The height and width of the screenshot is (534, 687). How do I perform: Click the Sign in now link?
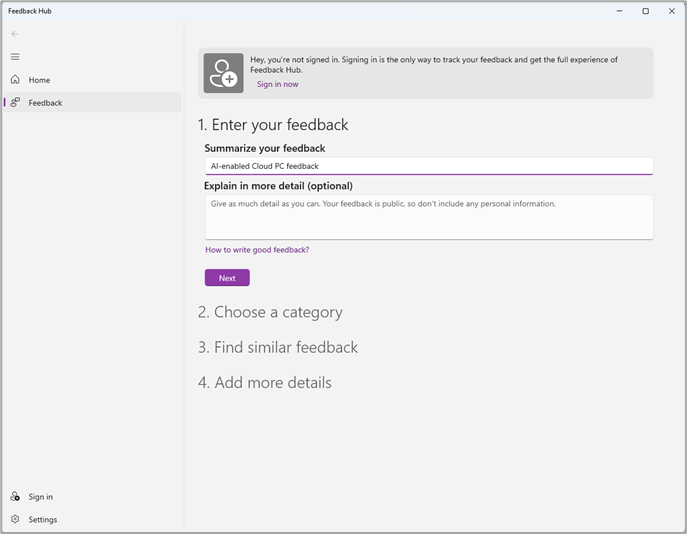point(277,84)
